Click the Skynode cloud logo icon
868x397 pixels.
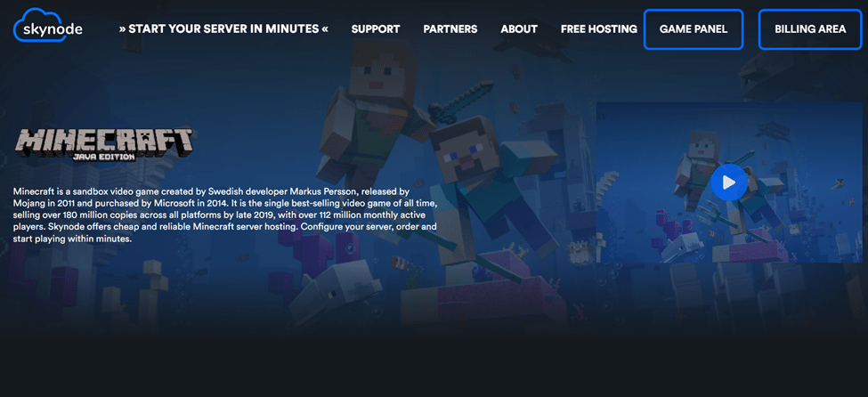(31, 25)
